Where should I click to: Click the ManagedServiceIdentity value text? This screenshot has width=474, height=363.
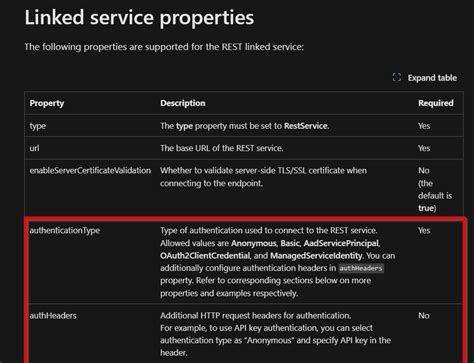(316, 256)
